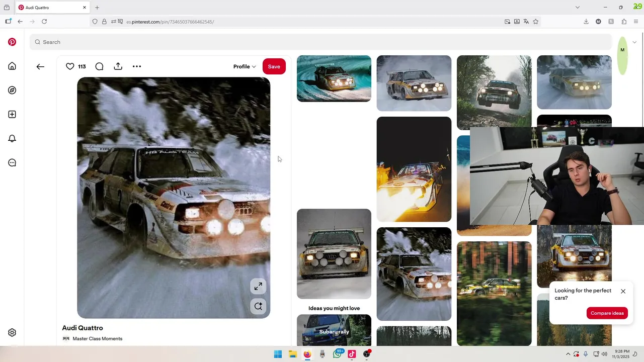Open the jumping rally car forest pin
The height and width of the screenshot is (362, 644).
494,92
